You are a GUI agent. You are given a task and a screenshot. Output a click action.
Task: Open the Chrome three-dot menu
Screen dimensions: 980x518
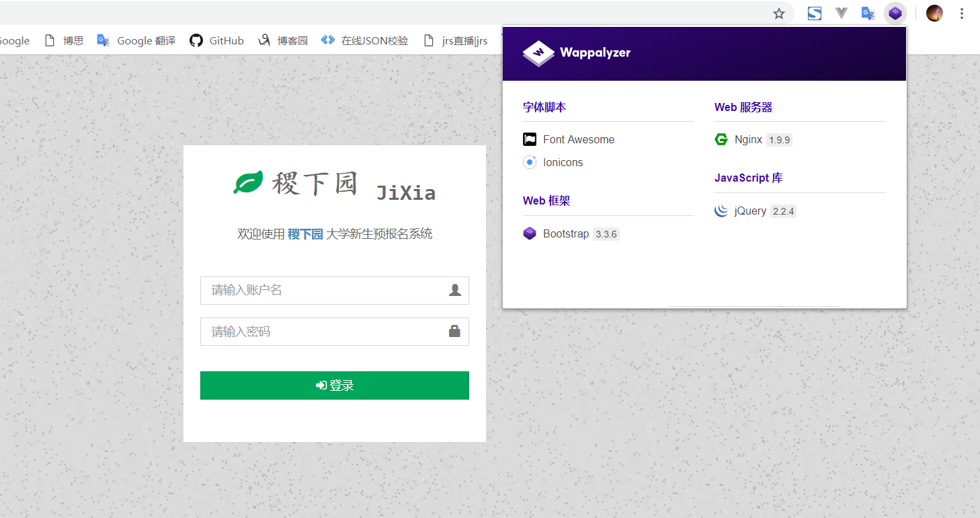point(963,13)
